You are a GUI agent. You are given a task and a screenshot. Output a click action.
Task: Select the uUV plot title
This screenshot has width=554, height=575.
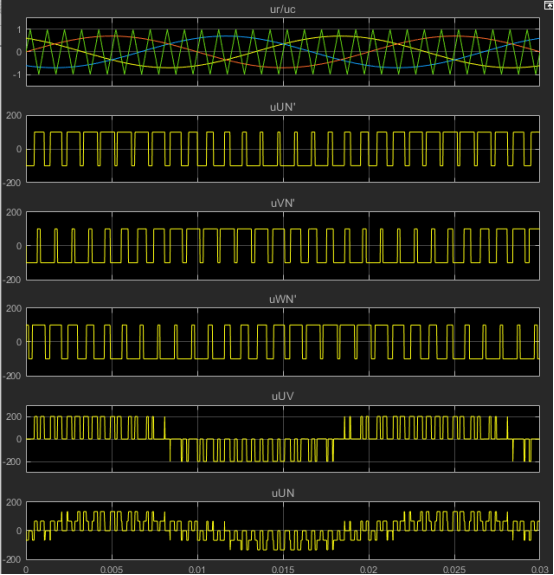[x=283, y=396]
